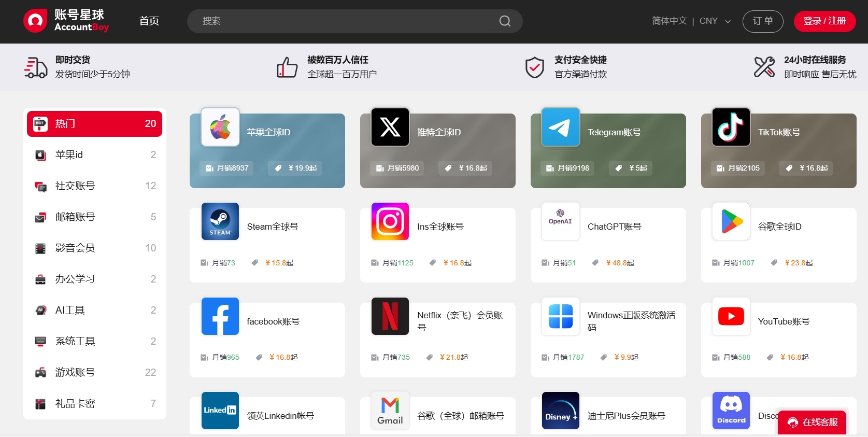Click the Telegram账号 paper plane icon

[561, 127]
